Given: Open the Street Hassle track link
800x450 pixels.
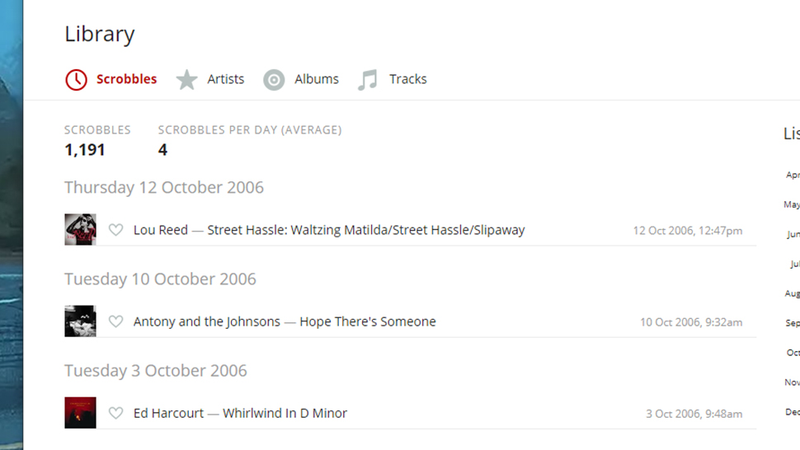Looking at the screenshot, I should (366, 230).
